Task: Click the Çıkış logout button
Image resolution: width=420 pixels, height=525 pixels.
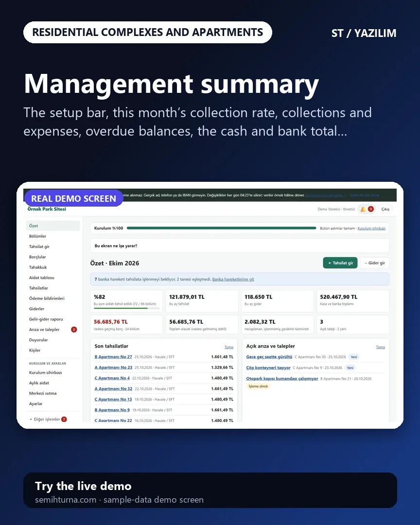Action: [x=385, y=209]
